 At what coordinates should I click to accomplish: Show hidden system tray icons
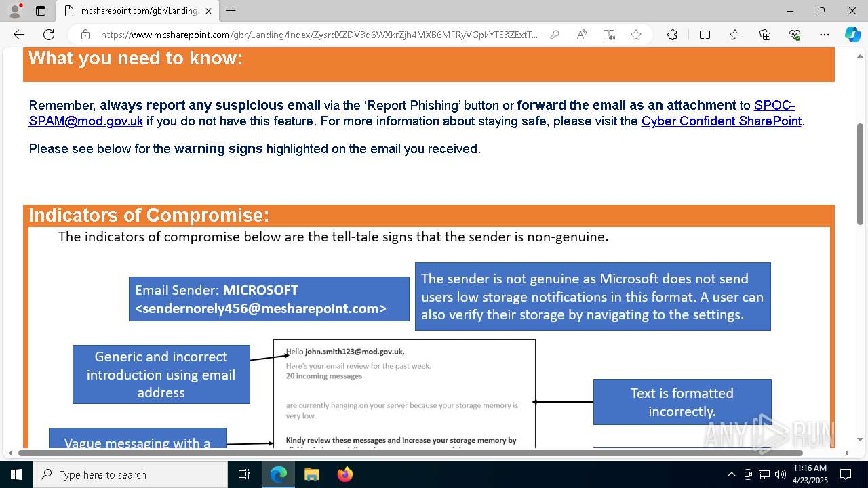click(731, 474)
